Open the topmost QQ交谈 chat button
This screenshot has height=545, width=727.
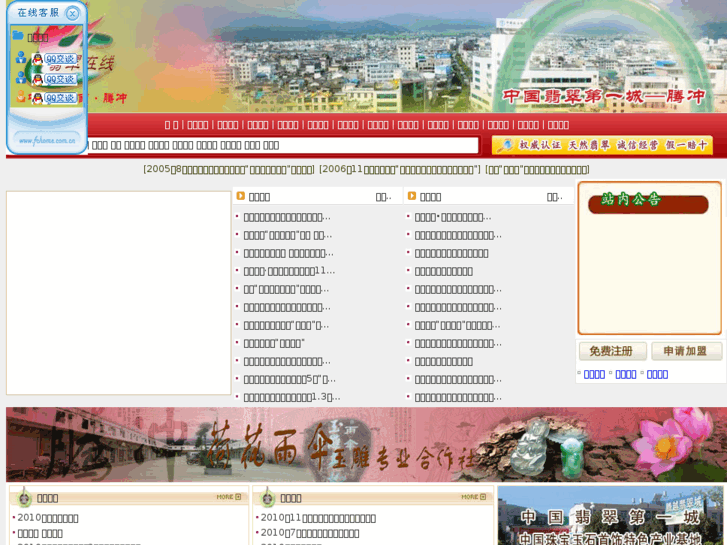(55, 59)
